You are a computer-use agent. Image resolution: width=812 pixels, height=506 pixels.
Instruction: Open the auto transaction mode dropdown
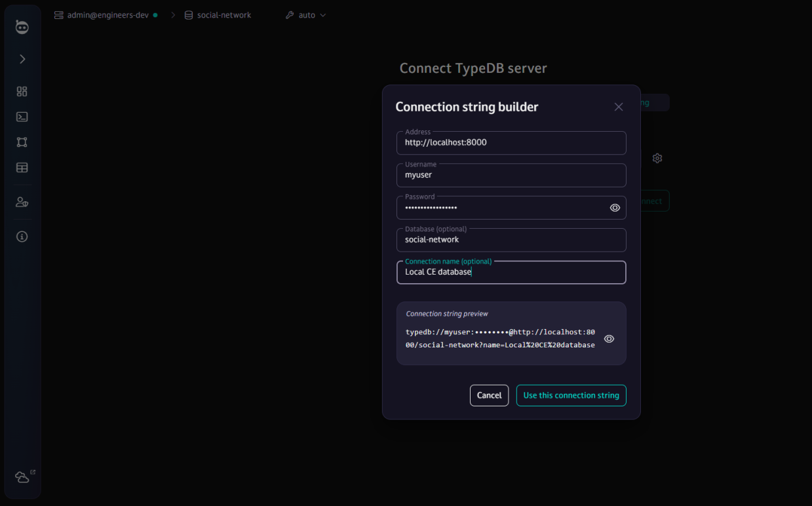[306, 15]
